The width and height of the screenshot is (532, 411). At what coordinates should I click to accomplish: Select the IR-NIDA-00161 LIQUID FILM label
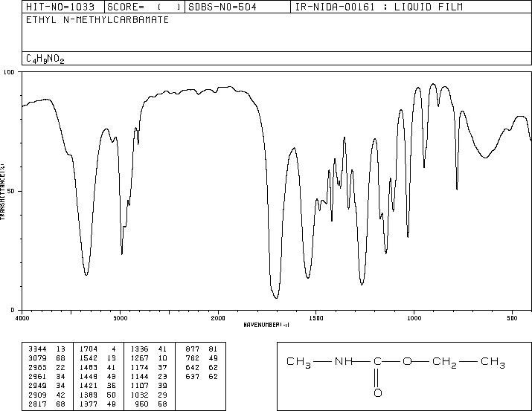[379, 7]
